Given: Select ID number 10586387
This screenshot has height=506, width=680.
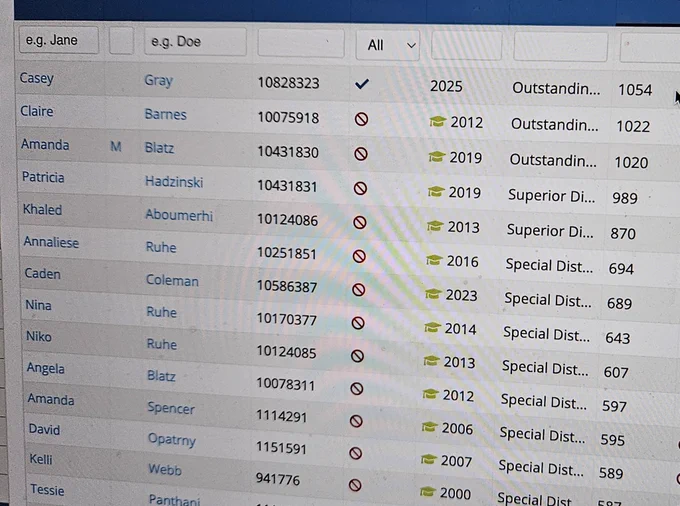Looking at the screenshot, I should click(x=287, y=286).
